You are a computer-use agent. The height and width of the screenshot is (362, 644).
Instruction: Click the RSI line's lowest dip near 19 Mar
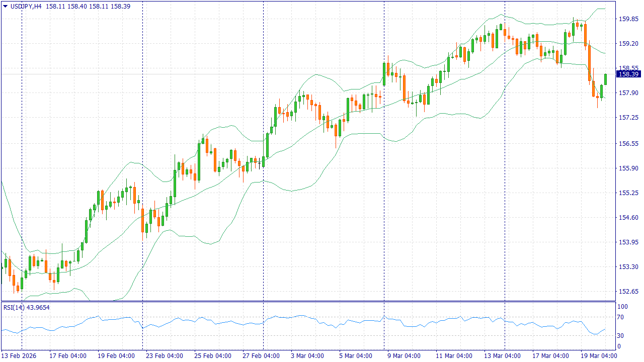pos(595,334)
